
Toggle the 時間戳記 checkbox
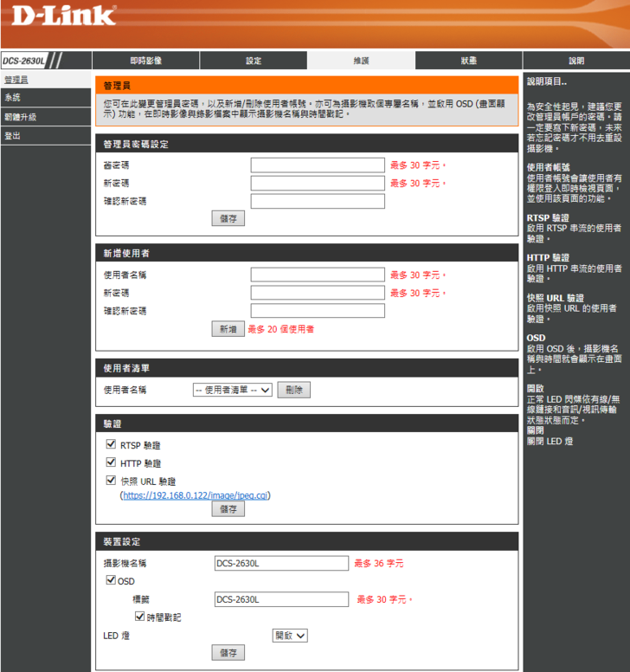[140, 617]
